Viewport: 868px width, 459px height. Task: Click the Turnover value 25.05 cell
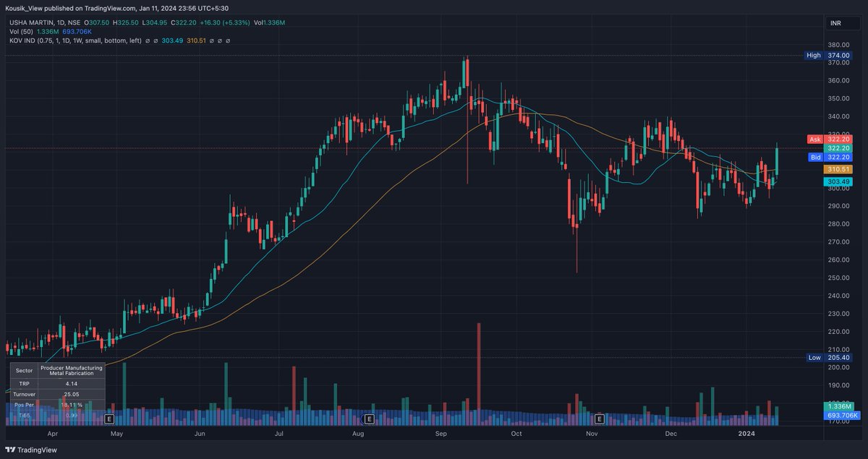pyautogui.click(x=71, y=395)
